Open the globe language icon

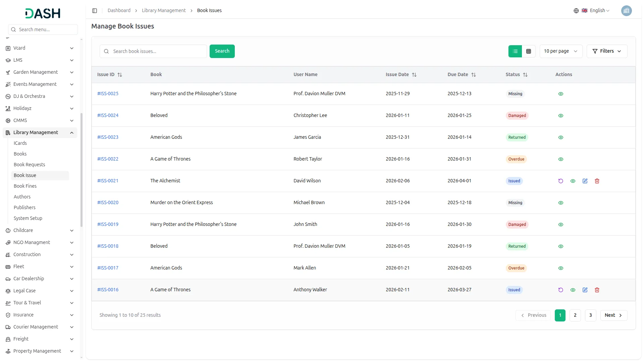tap(576, 10)
